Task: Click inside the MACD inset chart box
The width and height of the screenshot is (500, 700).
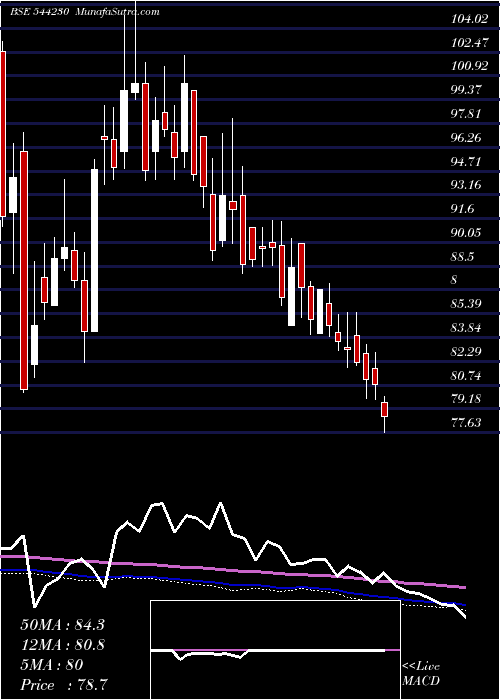Action: [275, 650]
